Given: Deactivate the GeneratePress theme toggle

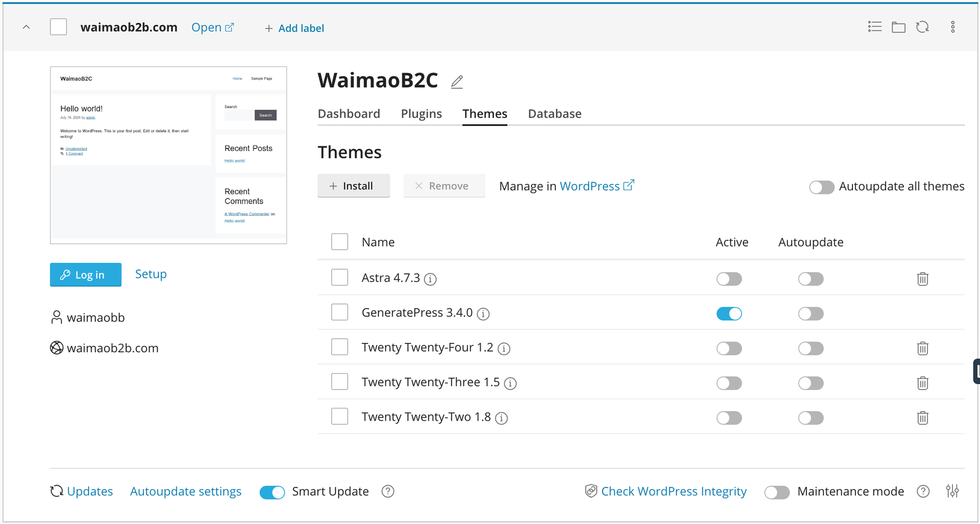Looking at the screenshot, I should tap(729, 313).
